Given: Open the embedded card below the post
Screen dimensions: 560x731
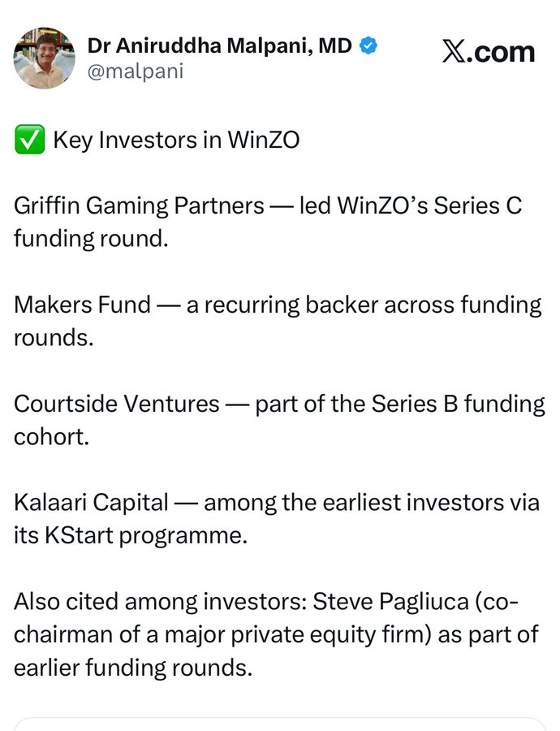Looking at the screenshot, I should 280,724.
